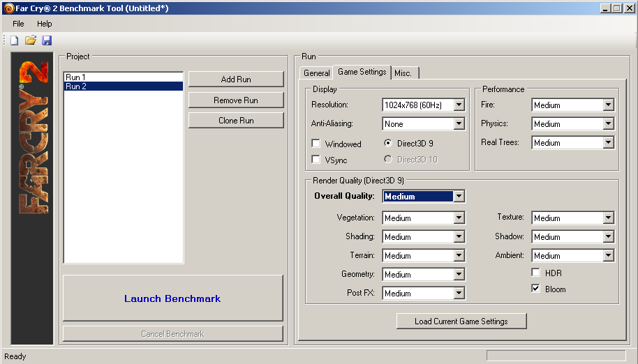The height and width of the screenshot is (364, 638).
Task: Open the Anti-Aliasing dropdown
Action: (424, 123)
